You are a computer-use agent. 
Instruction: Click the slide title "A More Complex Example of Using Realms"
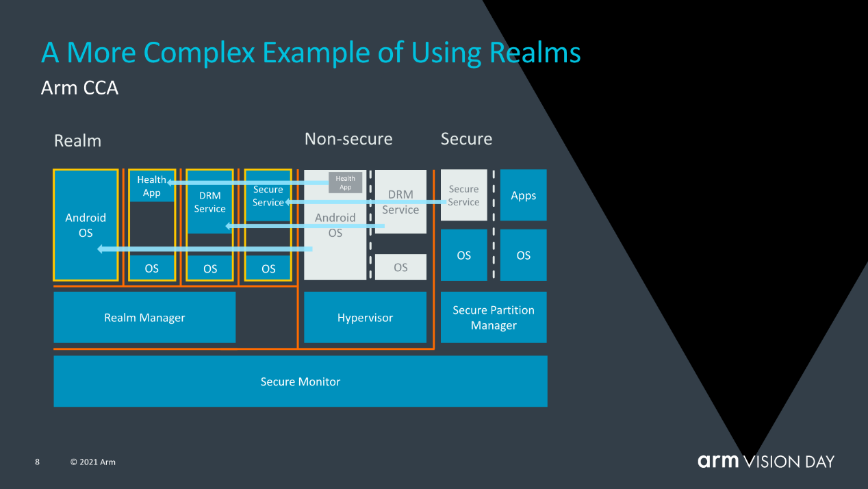click(311, 53)
